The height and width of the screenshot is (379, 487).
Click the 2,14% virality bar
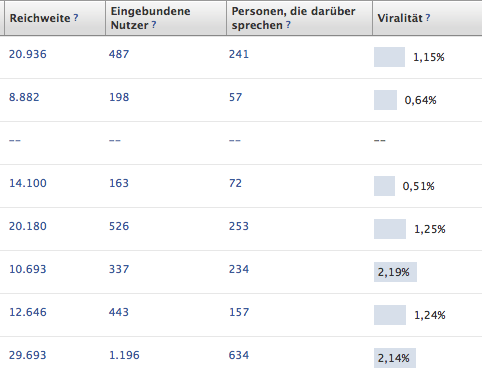tap(395, 358)
